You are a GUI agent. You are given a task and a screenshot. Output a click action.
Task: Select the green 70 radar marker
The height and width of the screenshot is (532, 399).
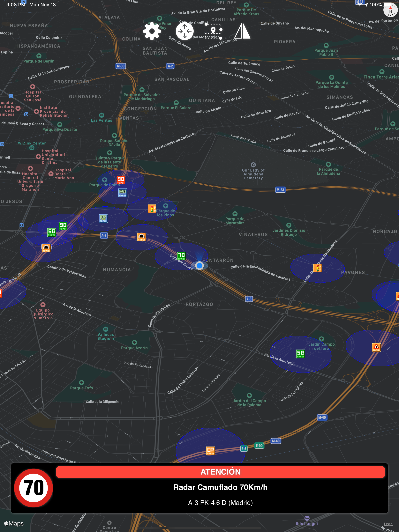pyautogui.click(x=181, y=256)
